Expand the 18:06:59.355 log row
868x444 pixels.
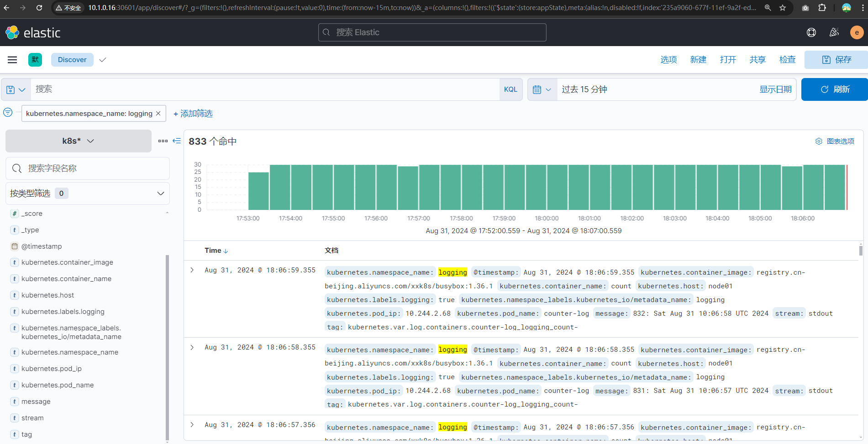click(x=192, y=270)
